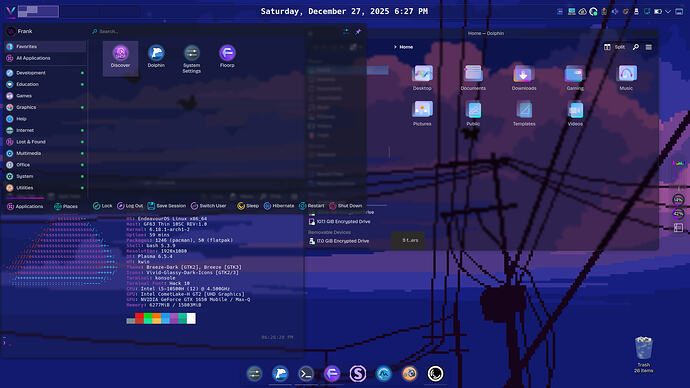
Task: Click the Lock session button
Action: (x=103, y=206)
